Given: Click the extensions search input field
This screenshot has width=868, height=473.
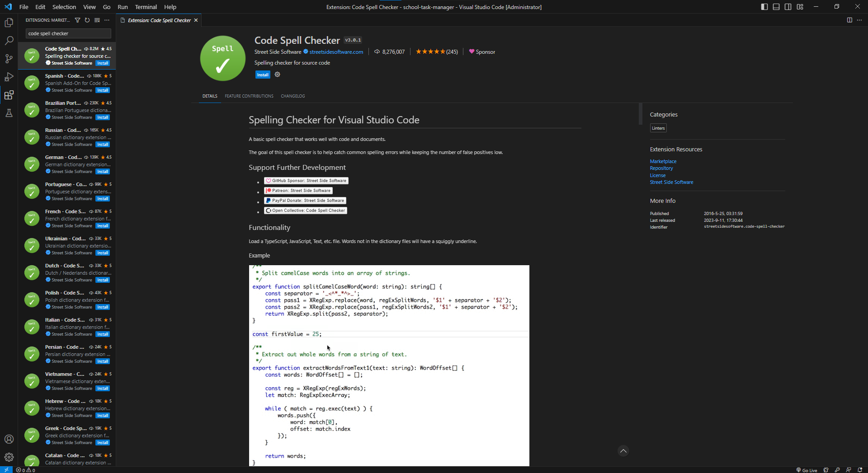Looking at the screenshot, I should (x=68, y=33).
